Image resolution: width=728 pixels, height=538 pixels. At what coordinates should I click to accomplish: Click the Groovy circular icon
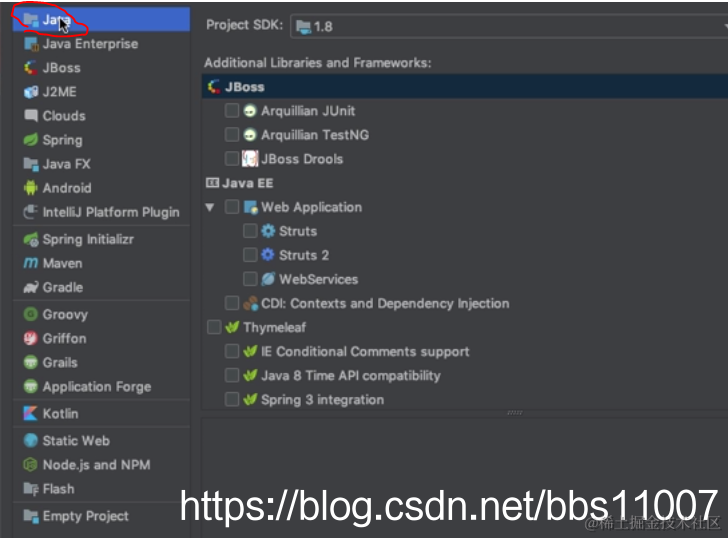coord(31,314)
